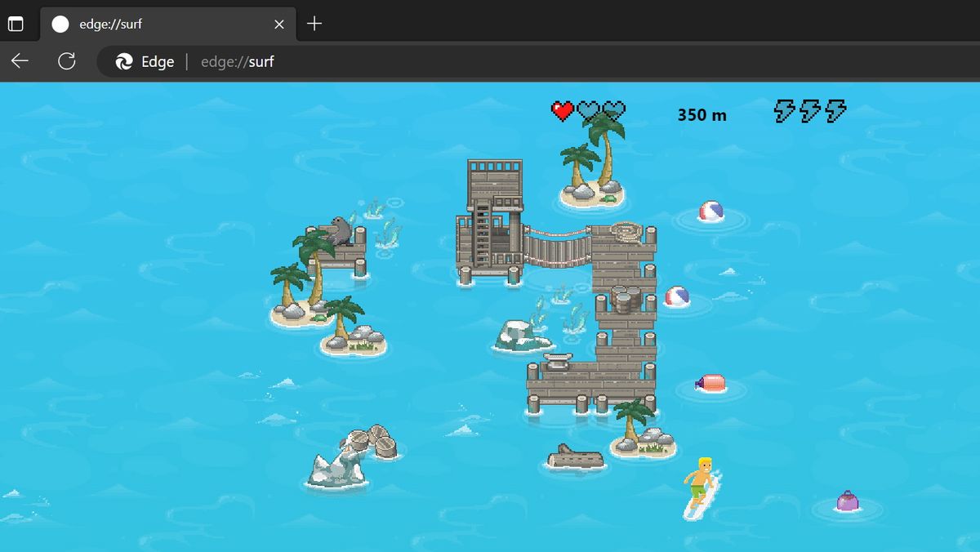The image size is (980, 552).
Task: Click the beach ball near the top right
Action: coord(710,211)
